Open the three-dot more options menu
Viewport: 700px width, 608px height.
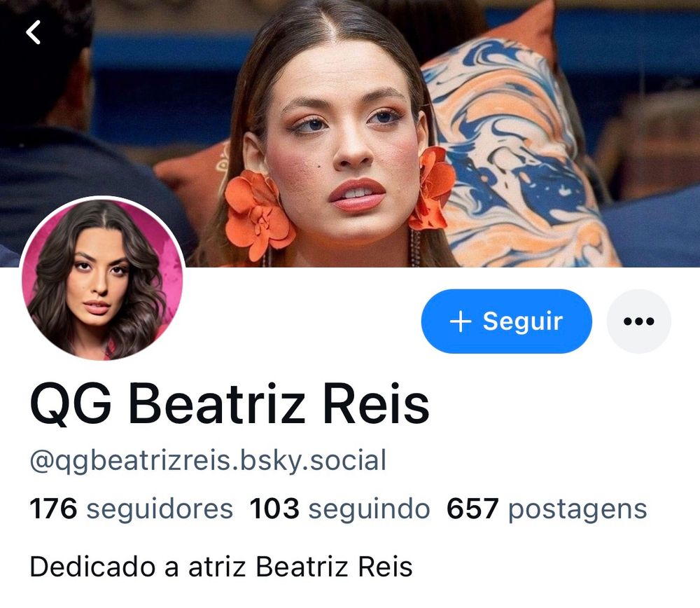pos(638,322)
